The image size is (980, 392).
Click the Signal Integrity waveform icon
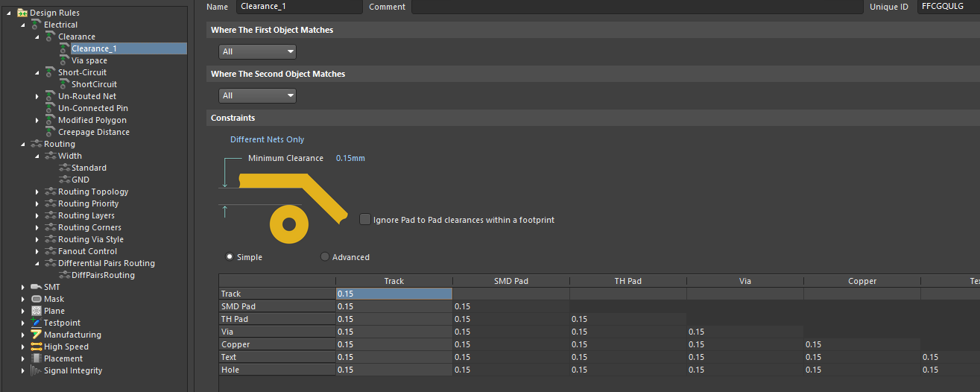click(36, 370)
